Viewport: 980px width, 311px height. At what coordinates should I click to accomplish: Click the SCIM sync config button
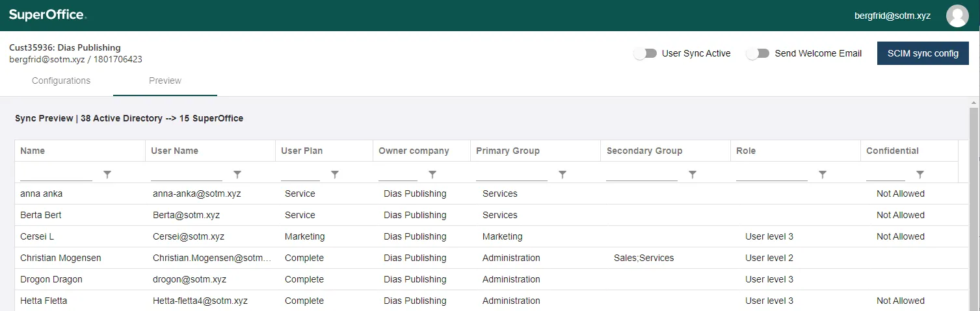(923, 53)
